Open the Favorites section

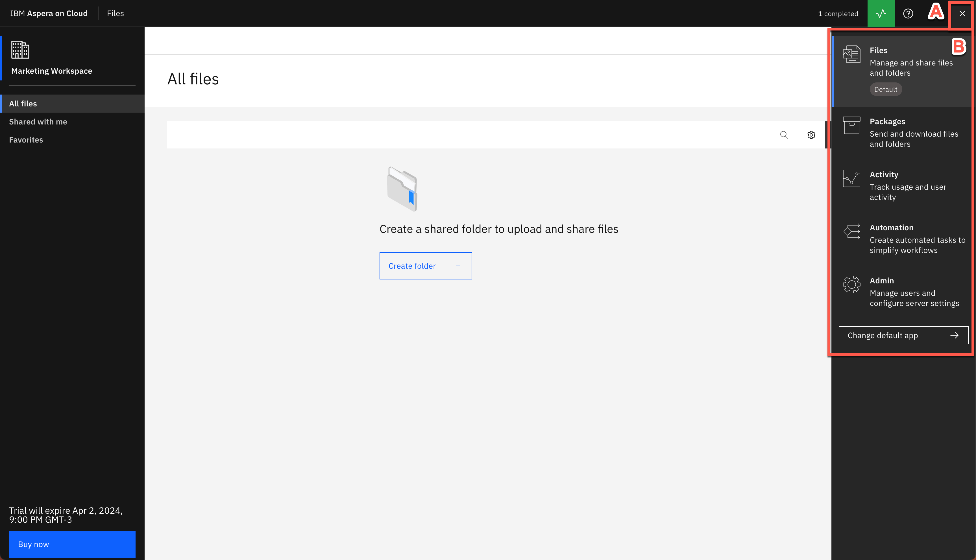(26, 140)
